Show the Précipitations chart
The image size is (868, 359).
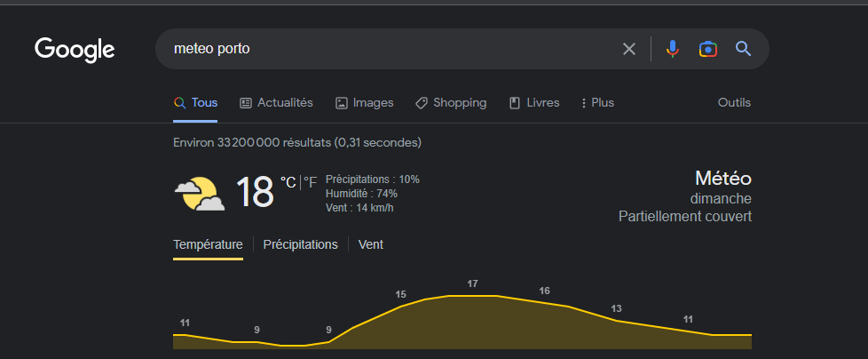pyautogui.click(x=300, y=244)
